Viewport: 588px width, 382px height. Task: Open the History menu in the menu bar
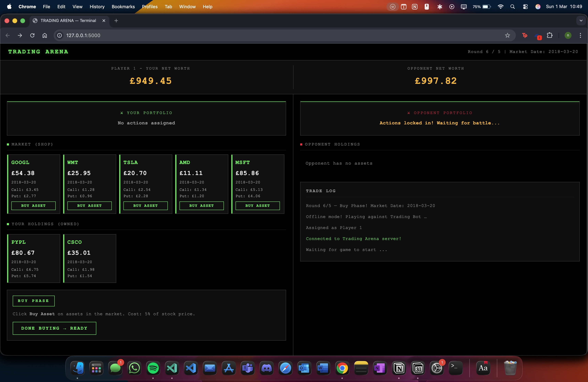[x=97, y=7]
